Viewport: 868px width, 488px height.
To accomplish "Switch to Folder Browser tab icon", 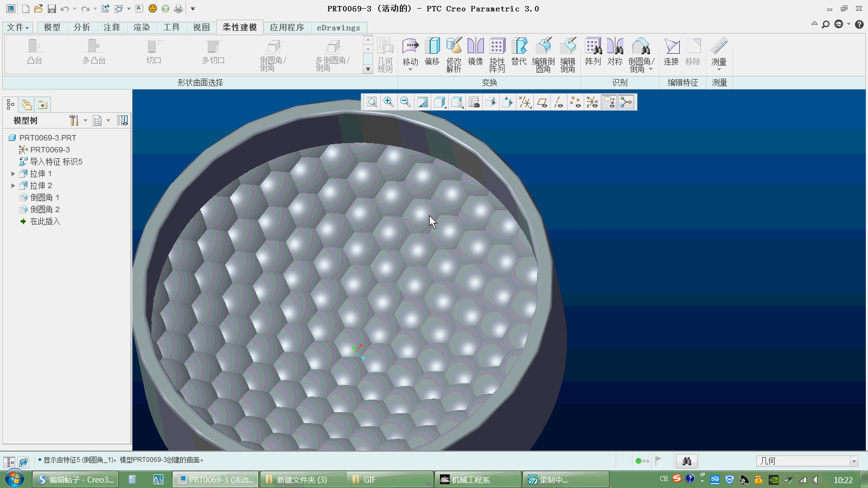I will click(x=27, y=105).
